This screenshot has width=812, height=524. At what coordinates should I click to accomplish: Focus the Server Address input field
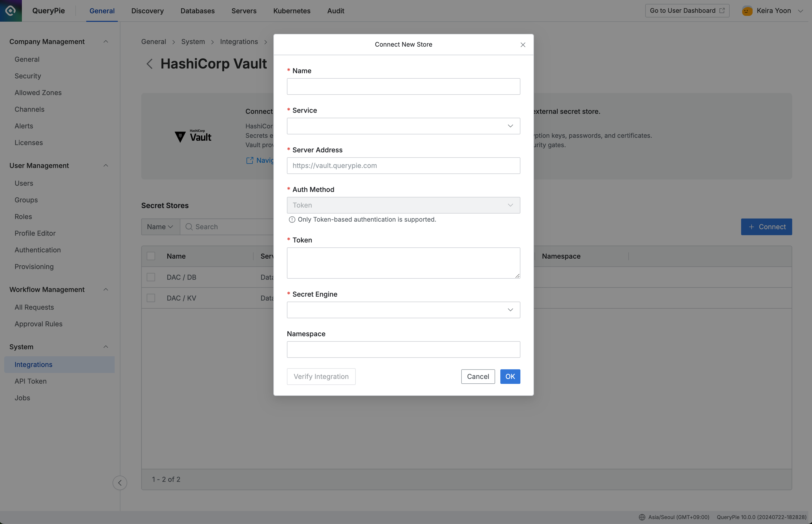[403, 165]
